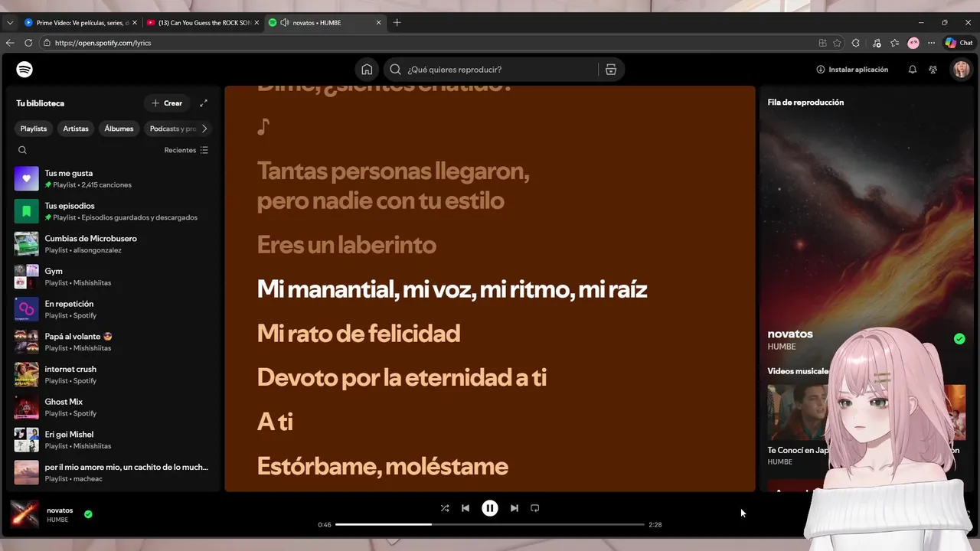The height and width of the screenshot is (551, 980).
Task: Open browser extensions puzzle icon
Action: (x=856, y=43)
